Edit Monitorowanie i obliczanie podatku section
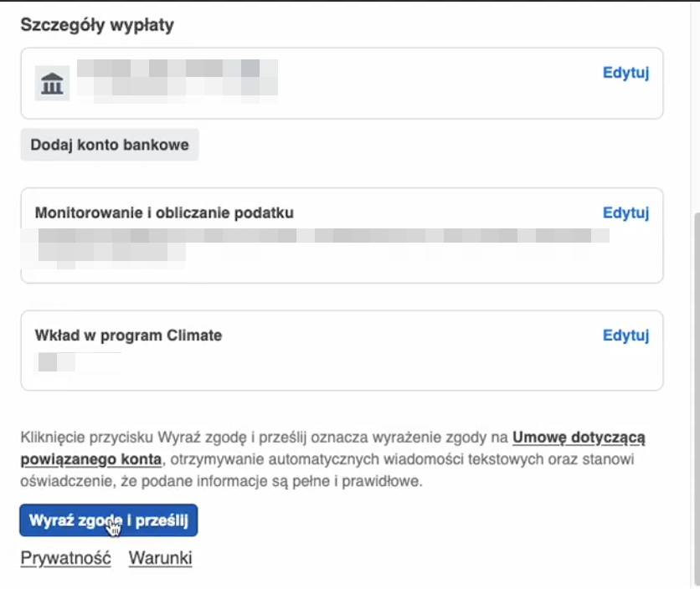The width and height of the screenshot is (700, 589). (x=625, y=213)
